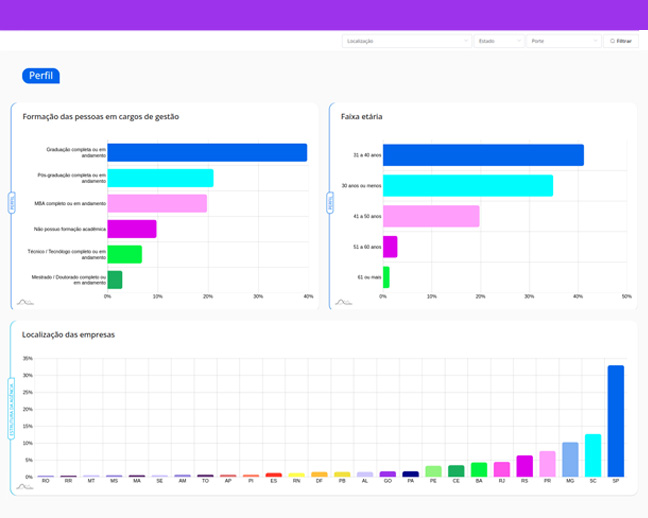Click the vertical side tag on the Localização das empresas chart

pyautogui.click(x=12, y=407)
